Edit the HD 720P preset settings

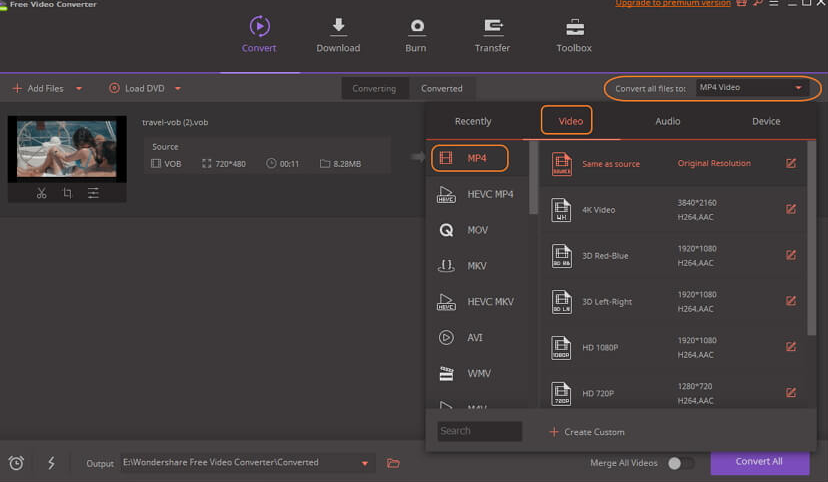[x=791, y=393]
